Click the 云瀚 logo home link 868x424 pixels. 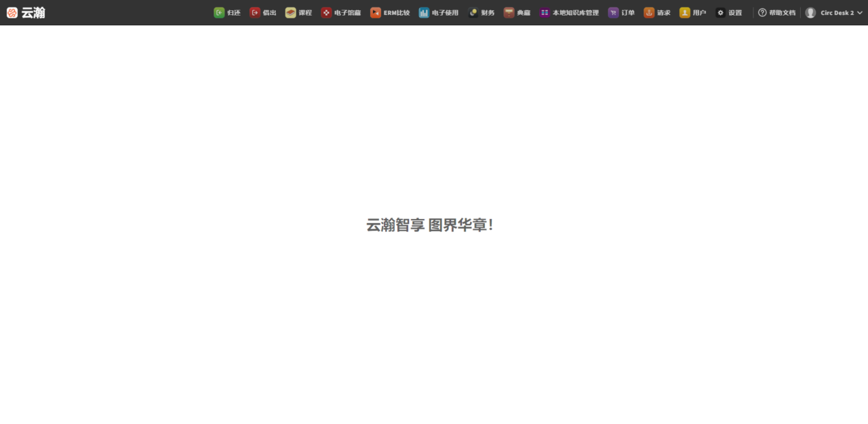[26, 12]
